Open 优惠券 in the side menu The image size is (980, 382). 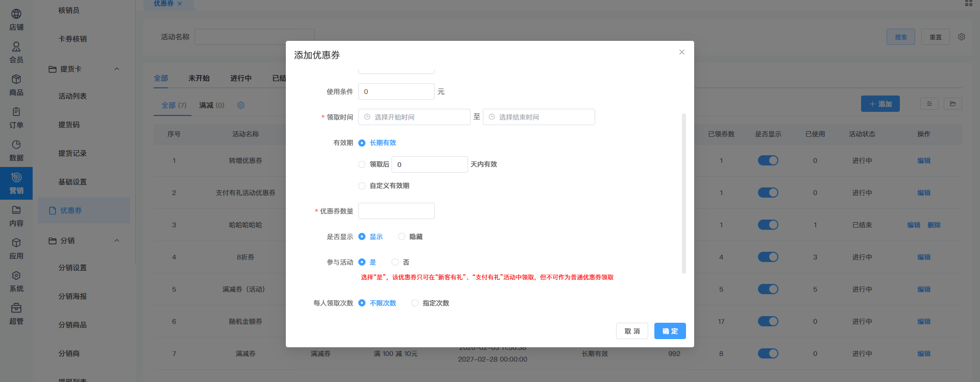[84, 210]
